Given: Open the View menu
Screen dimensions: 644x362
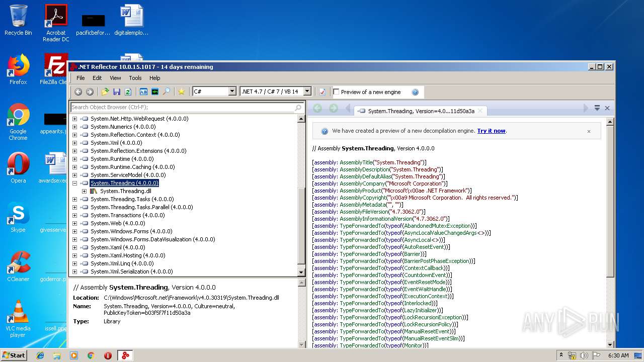Looking at the screenshot, I should point(115,78).
